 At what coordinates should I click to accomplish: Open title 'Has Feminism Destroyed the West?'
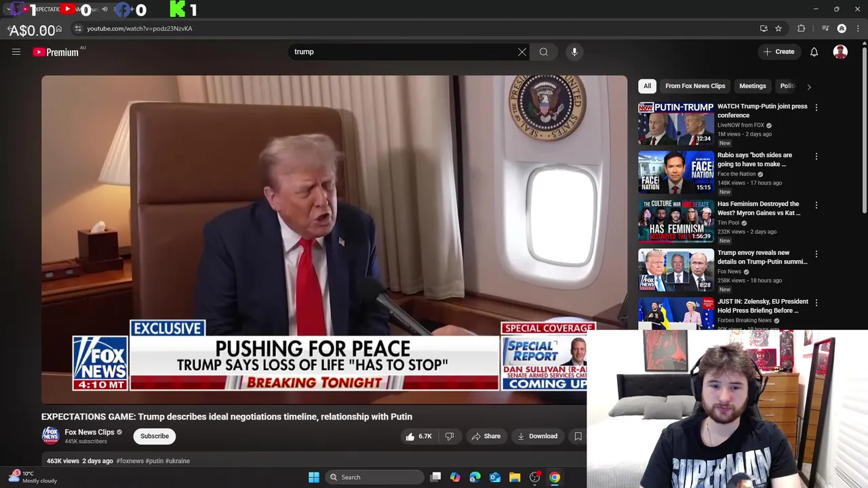coord(759,208)
